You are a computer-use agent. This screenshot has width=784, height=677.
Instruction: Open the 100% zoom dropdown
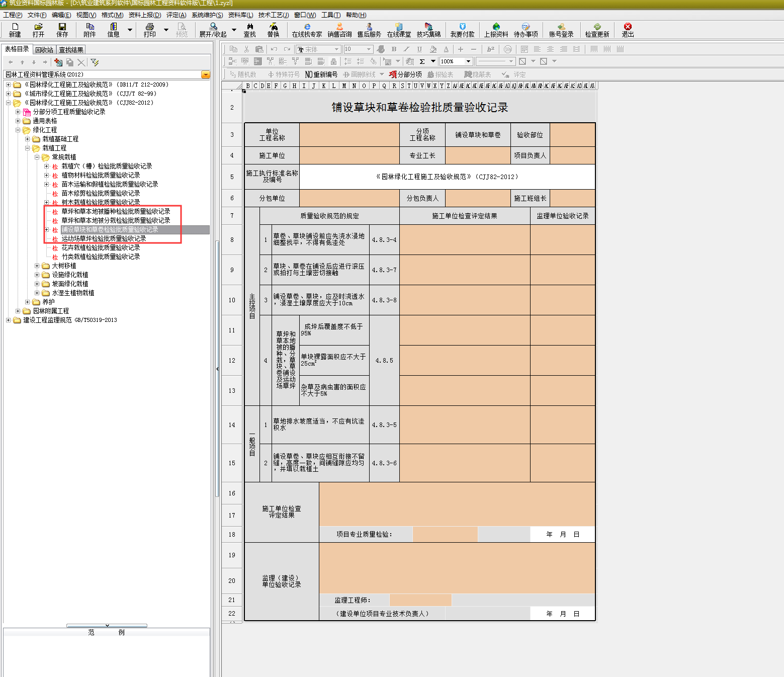pos(468,61)
